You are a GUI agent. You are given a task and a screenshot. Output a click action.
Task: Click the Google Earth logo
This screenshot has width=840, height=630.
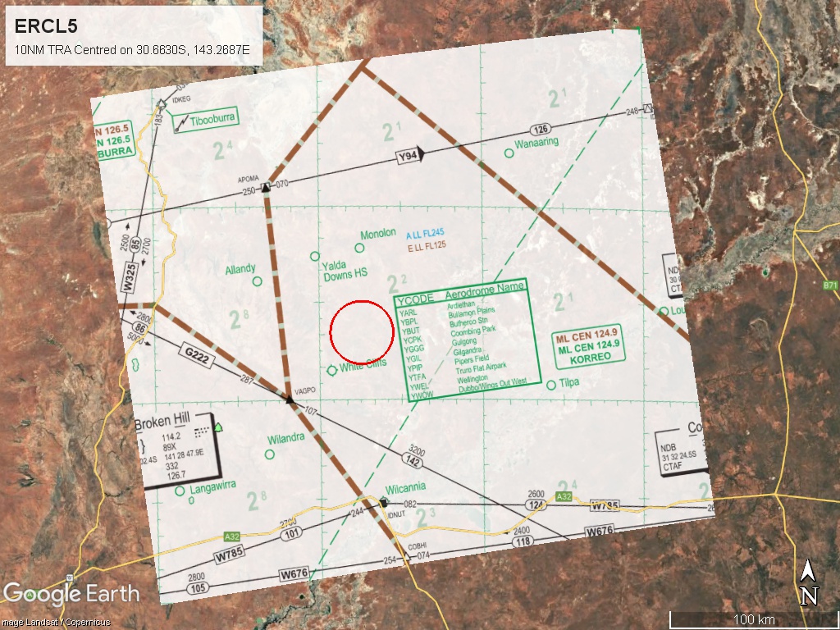71,594
